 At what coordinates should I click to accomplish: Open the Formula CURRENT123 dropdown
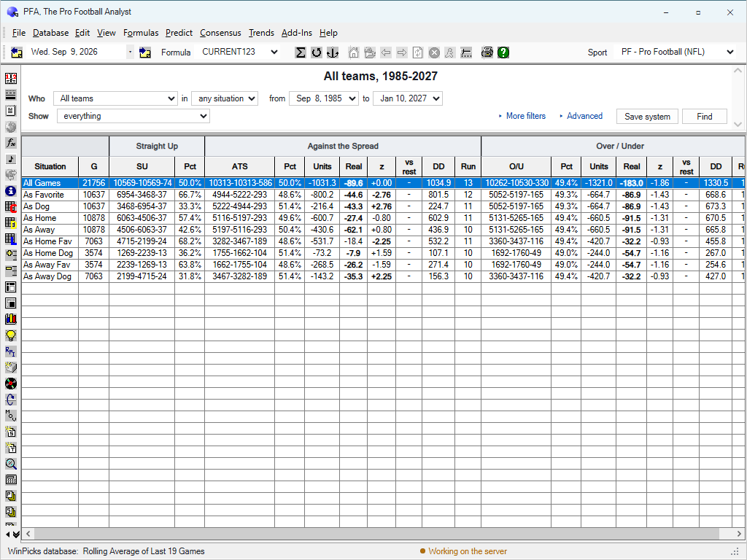(240, 52)
